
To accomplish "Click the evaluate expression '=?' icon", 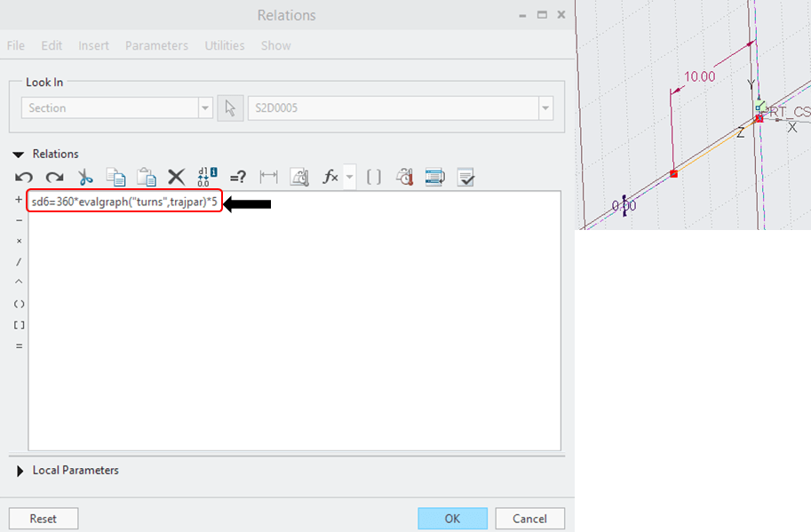I will coord(237,177).
